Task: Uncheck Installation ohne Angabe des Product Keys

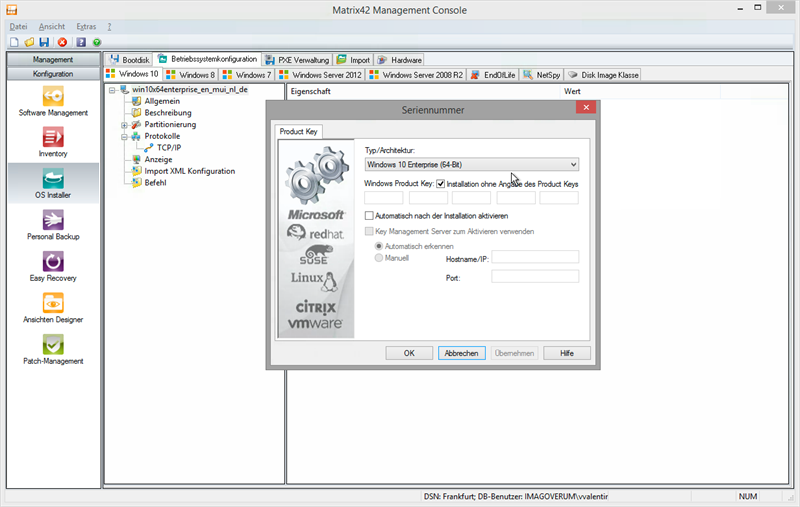Action: pos(441,184)
